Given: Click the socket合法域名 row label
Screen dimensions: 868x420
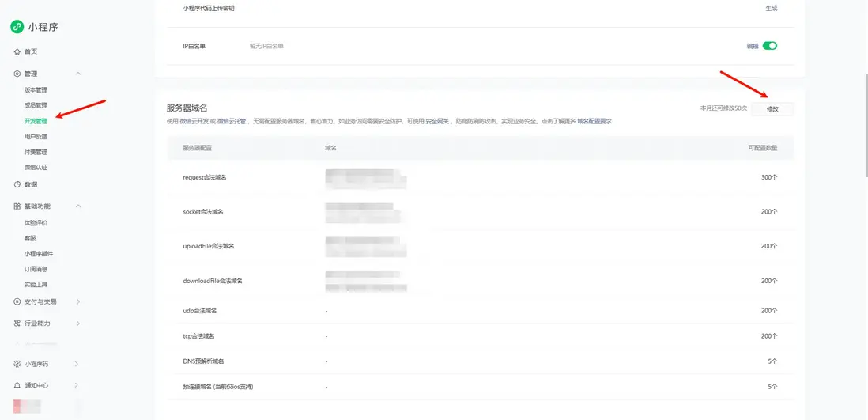Looking at the screenshot, I should (x=203, y=212).
